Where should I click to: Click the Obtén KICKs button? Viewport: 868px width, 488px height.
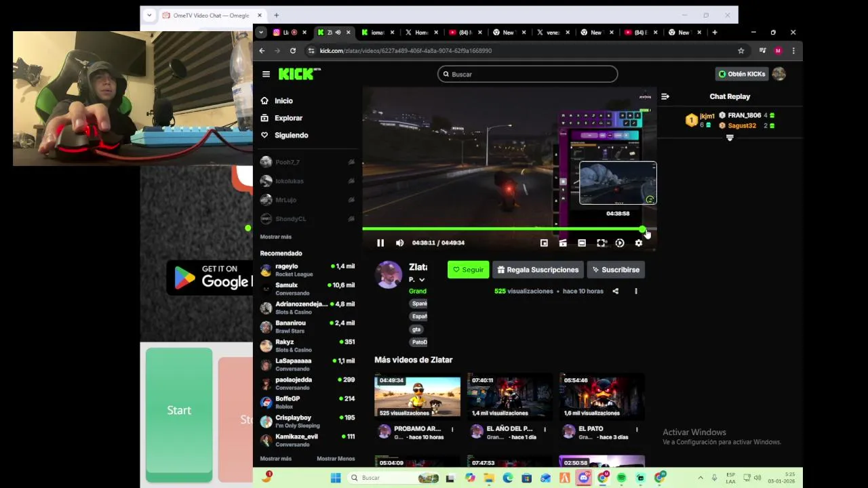[x=741, y=74]
